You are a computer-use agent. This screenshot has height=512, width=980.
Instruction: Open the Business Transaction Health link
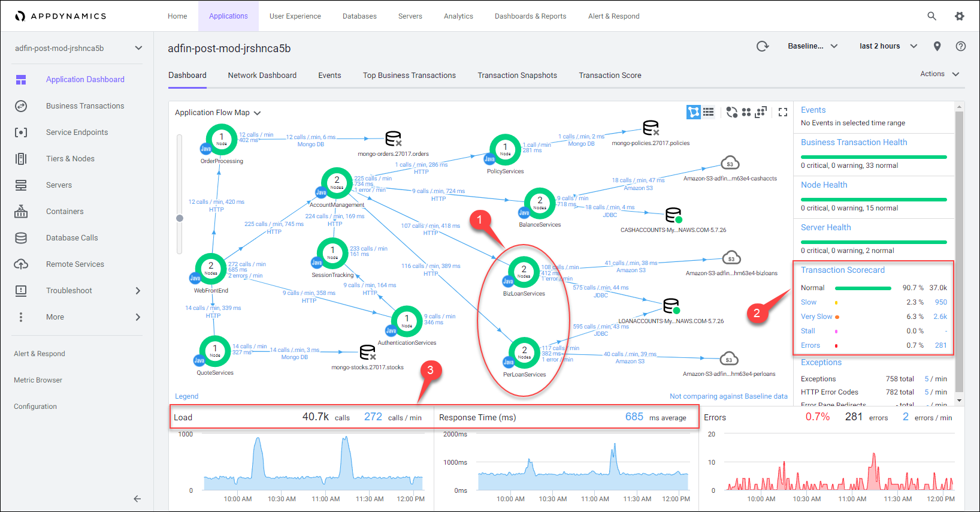854,142
